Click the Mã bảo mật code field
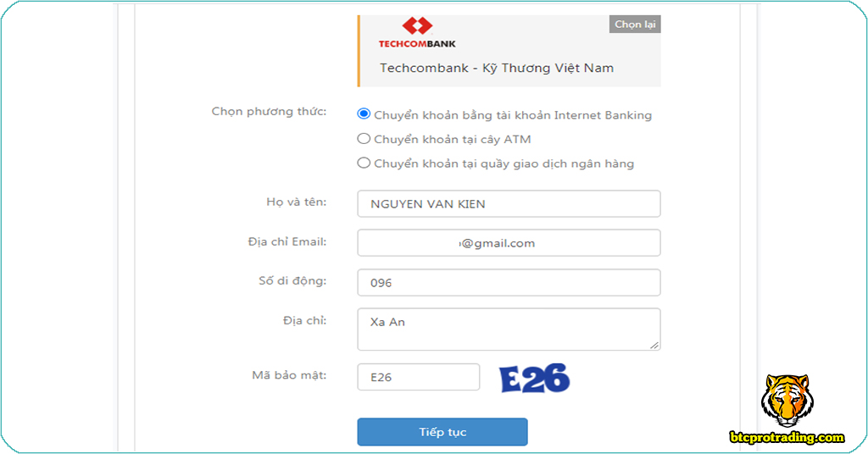This screenshot has height=454, width=868. [x=419, y=377]
